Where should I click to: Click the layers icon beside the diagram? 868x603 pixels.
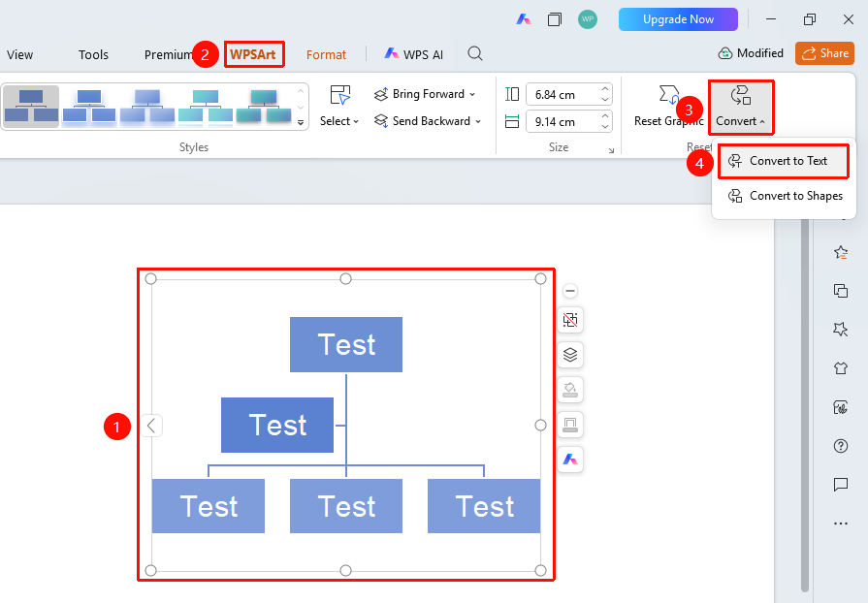tap(570, 355)
